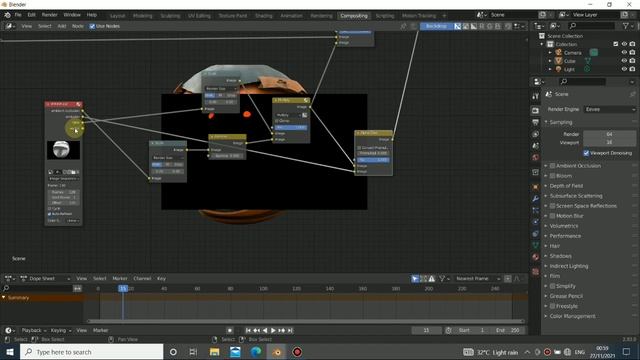Open the Output properties tab
Screen dimensions: 640x360
click(x=536, y=122)
